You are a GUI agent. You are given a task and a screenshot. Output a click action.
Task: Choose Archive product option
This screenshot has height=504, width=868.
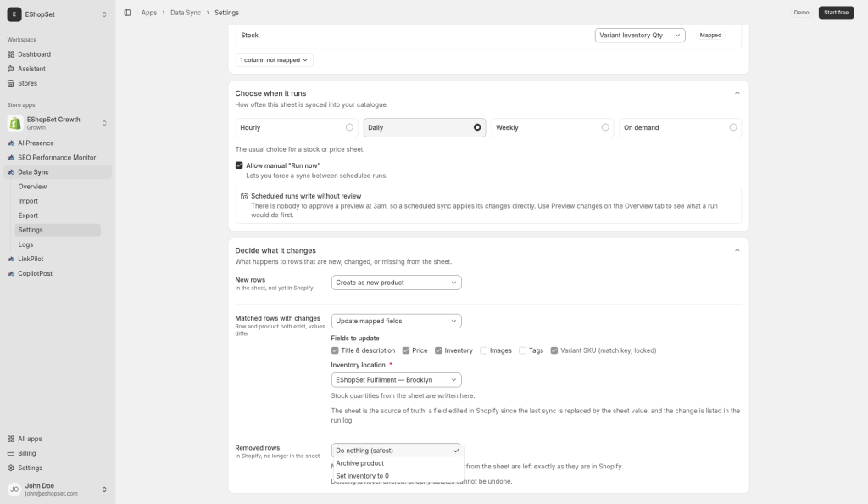click(398, 463)
